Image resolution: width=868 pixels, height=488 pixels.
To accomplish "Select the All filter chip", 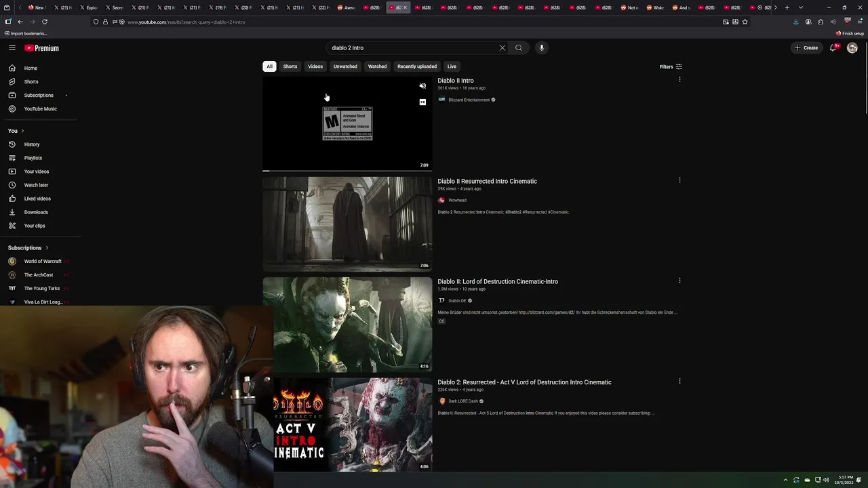I will (x=269, y=66).
